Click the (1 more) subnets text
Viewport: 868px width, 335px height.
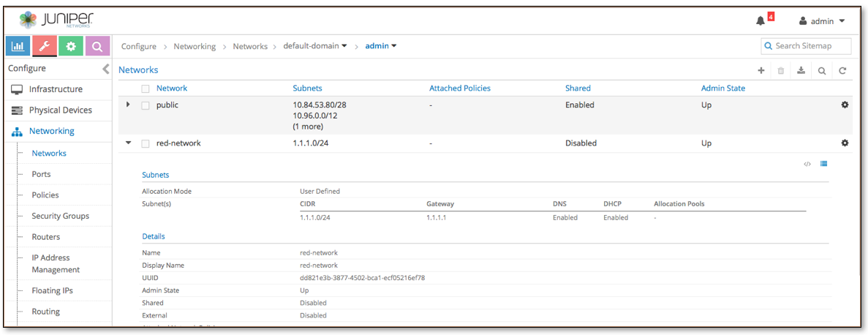tap(309, 127)
